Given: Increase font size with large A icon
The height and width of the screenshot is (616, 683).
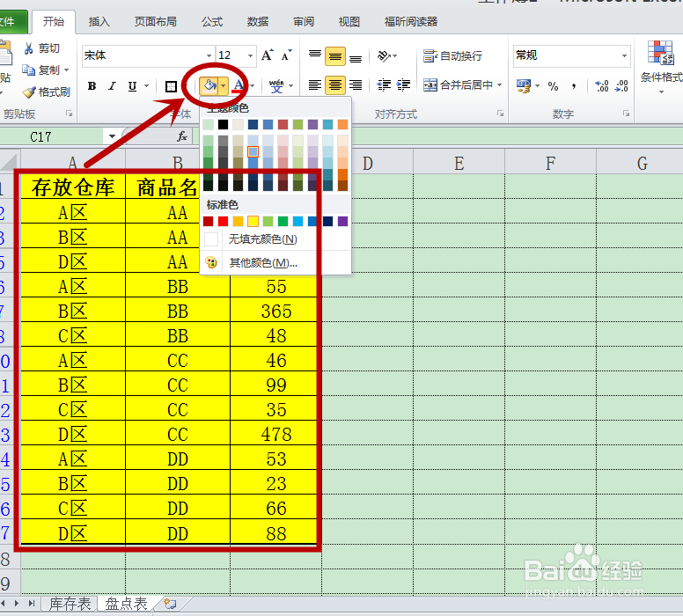Looking at the screenshot, I should (268, 55).
